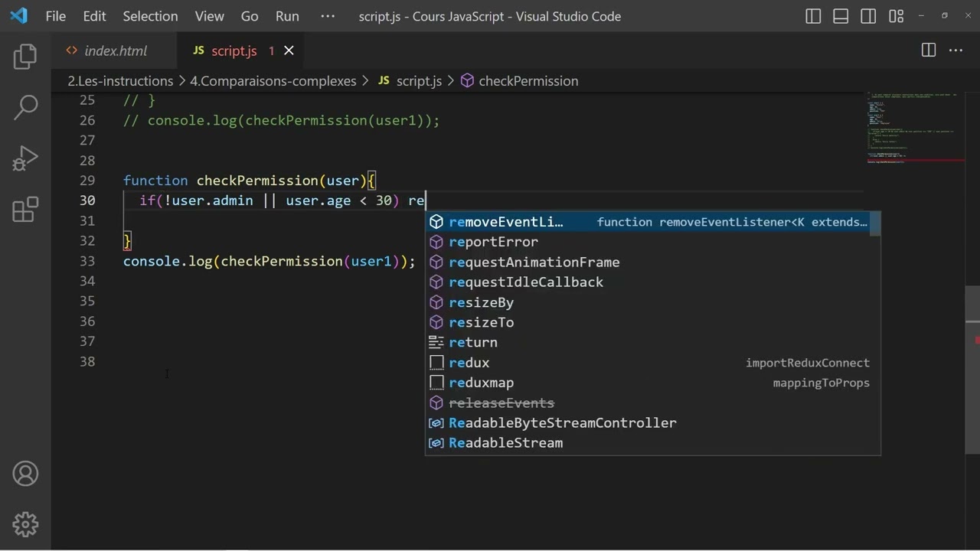The image size is (980, 551).
Task: Select the reduxmap snippet suggestion
Action: [648, 383]
